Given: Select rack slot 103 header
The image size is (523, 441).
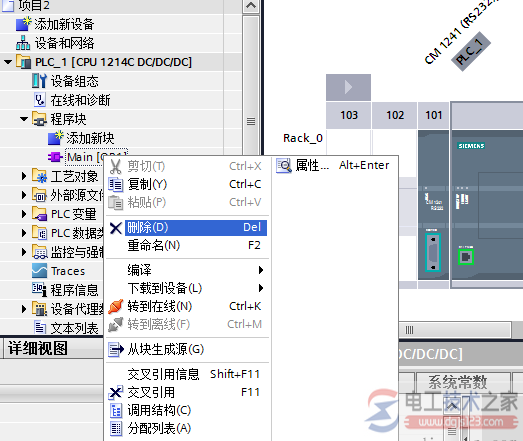Looking at the screenshot, I should [x=348, y=115].
